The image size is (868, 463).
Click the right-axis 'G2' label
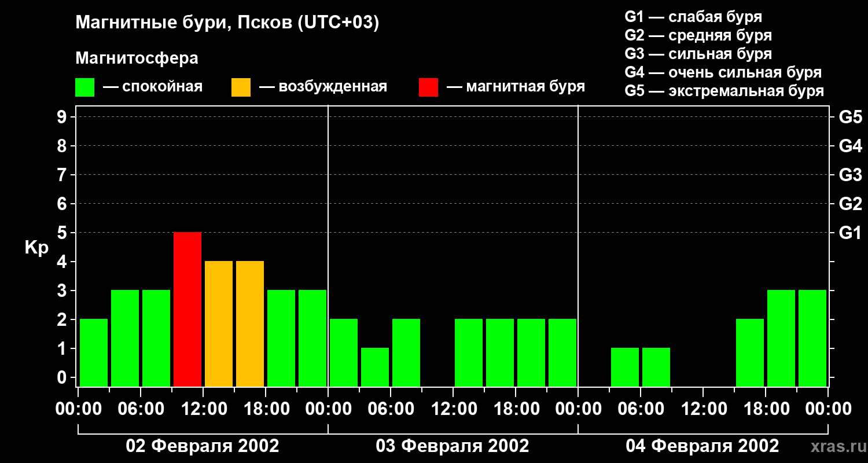pos(850,204)
